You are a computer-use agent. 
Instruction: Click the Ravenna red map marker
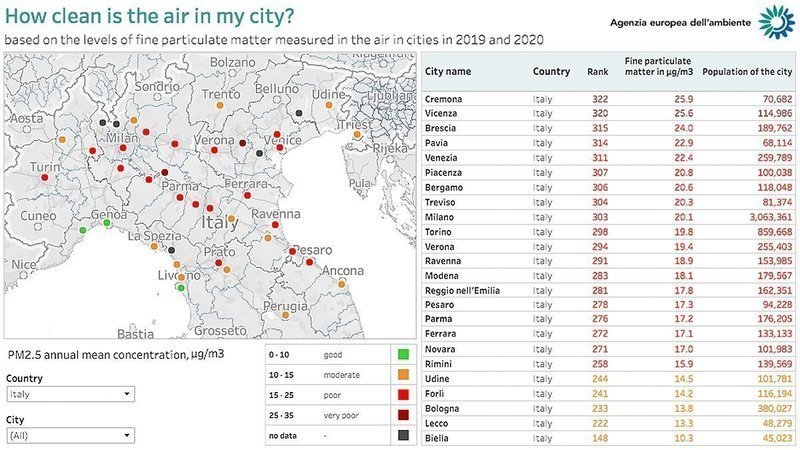[x=276, y=224]
